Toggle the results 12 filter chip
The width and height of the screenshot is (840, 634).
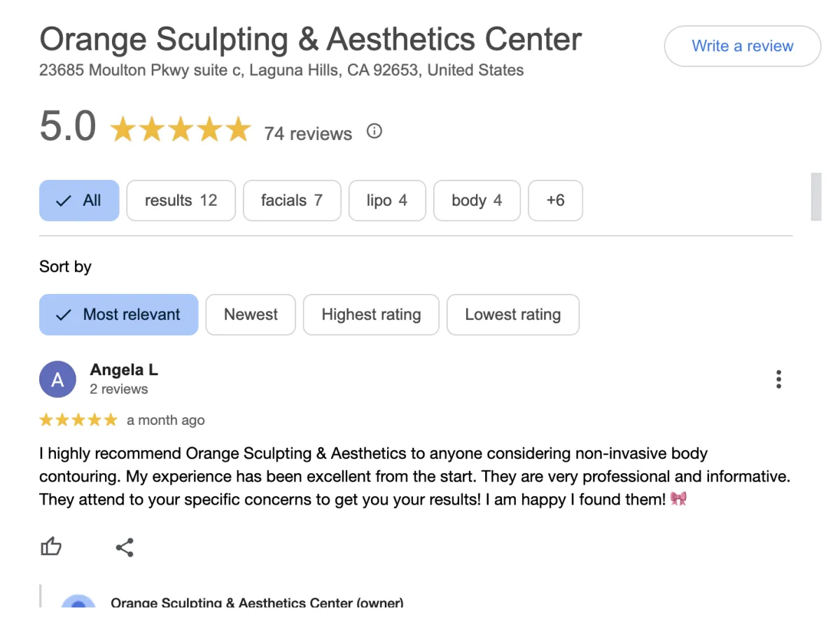point(181,201)
